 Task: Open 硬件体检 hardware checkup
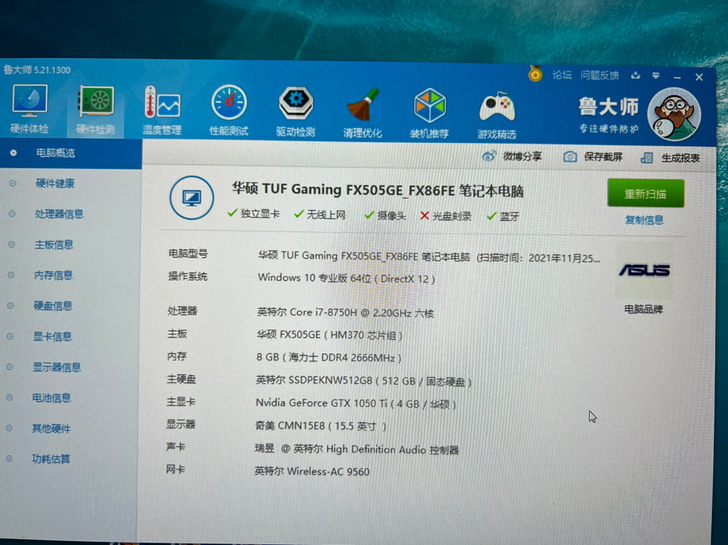[x=30, y=110]
